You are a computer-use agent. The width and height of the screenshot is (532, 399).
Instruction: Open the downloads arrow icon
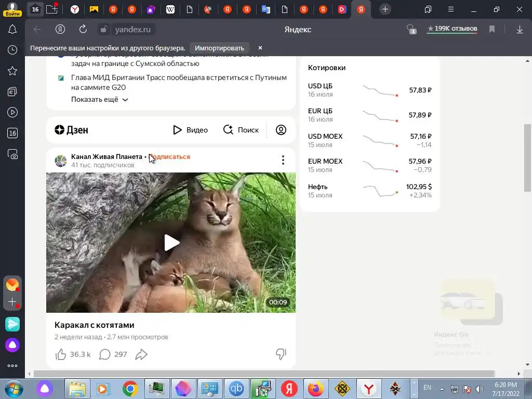(520, 30)
